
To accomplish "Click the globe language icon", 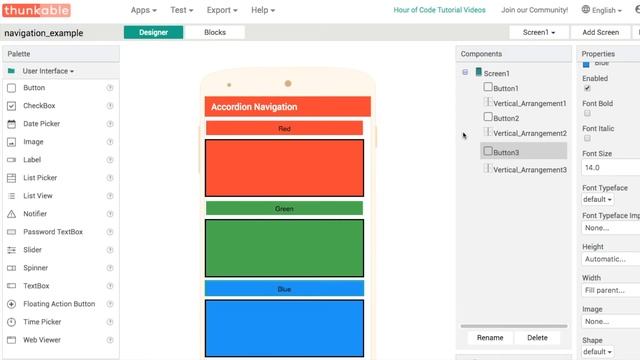I will click(x=586, y=9).
